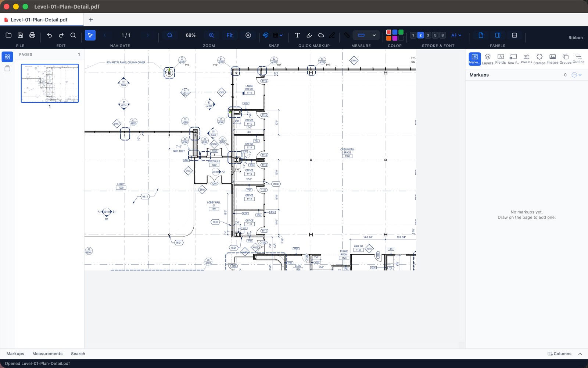Open the Images panel tab

point(552,59)
